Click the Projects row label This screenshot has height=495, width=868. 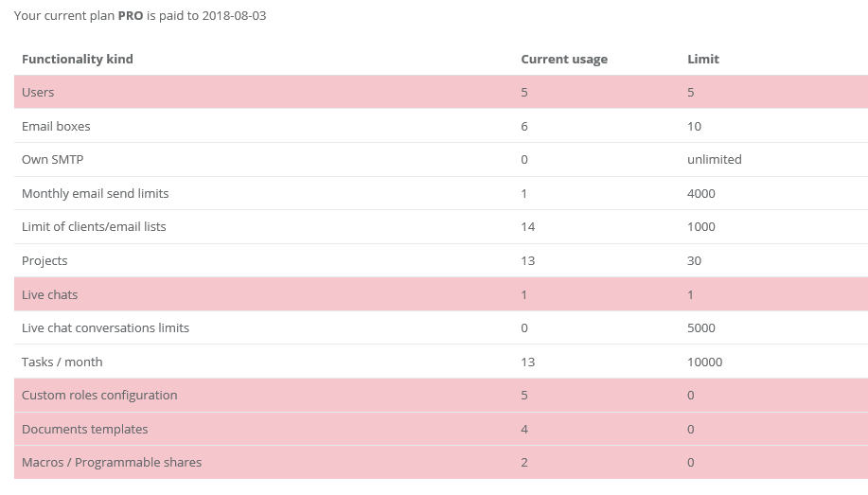tap(44, 261)
